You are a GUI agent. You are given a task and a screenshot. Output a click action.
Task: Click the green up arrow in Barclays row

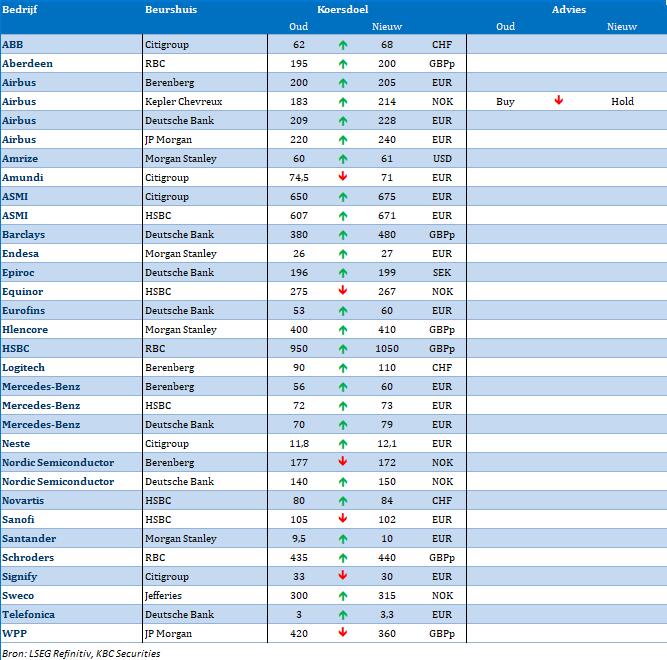pos(343,235)
